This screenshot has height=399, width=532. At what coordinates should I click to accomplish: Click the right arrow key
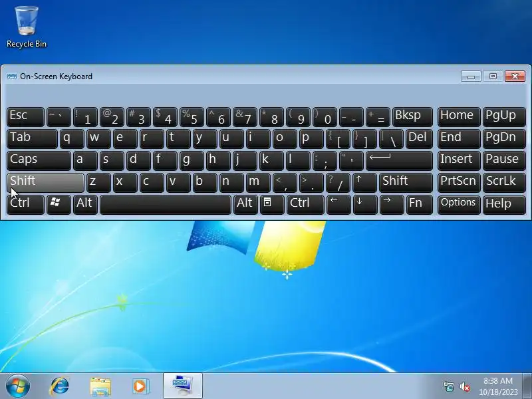(392, 205)
